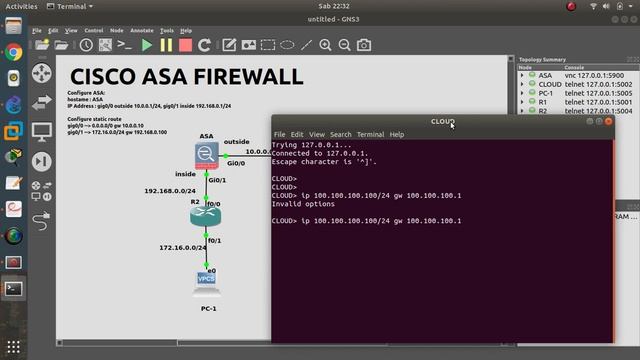Browse all devices icon
Image resolution: width=640 pixels, height=360 pixels.
tap(42, 191)
